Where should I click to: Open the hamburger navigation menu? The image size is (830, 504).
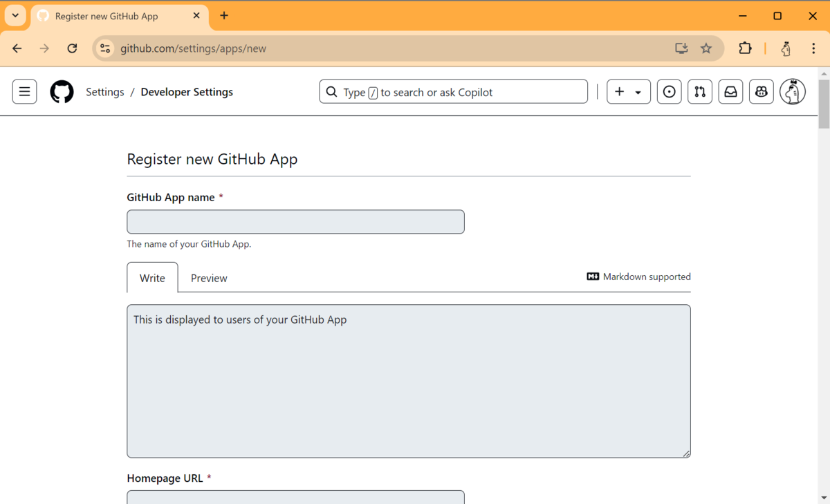(24, 91)
